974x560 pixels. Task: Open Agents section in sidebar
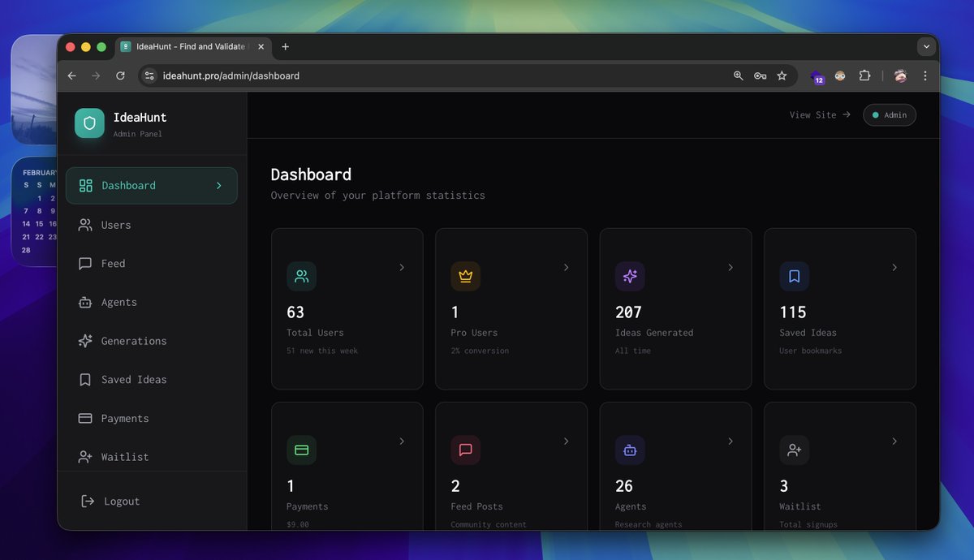pos(152,303)
